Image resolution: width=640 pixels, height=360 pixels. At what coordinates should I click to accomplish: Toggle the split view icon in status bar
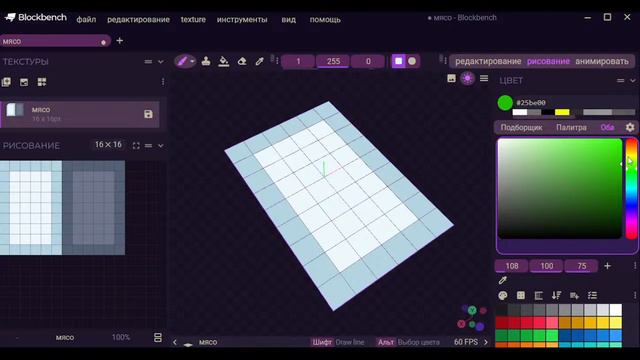point(158,338)
